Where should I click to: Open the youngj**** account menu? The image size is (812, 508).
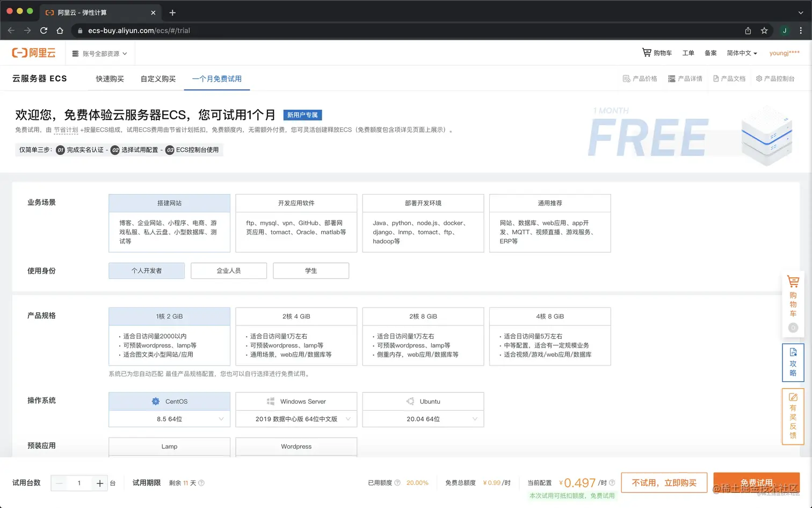coord(784,53)
